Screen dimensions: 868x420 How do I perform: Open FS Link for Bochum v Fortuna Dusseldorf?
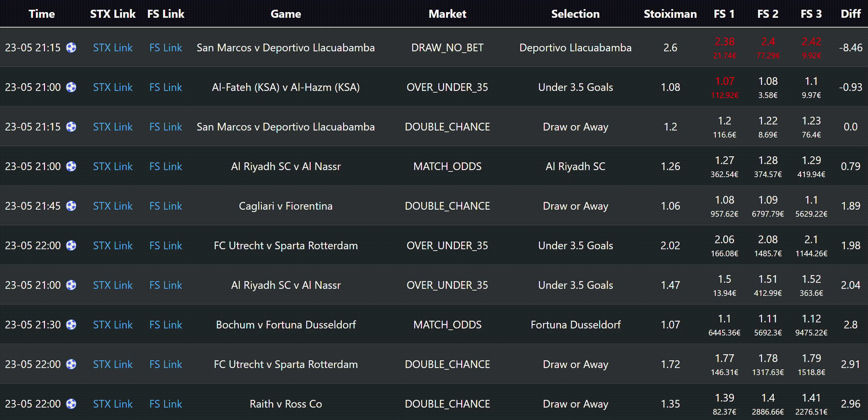tap(165, 325)
